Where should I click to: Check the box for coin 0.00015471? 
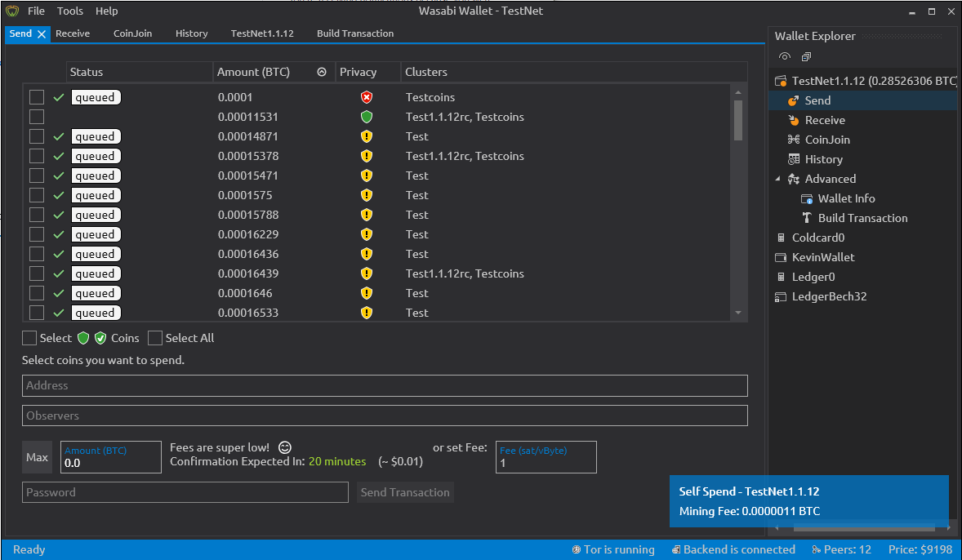tap(37, 176)
